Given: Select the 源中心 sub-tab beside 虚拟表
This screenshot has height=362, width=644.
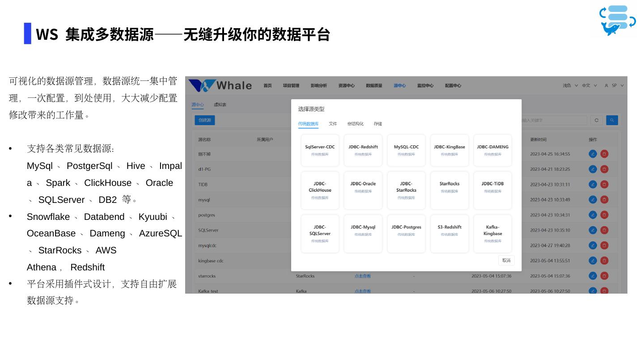Looking at the screenshot, I should pos(198,105).
